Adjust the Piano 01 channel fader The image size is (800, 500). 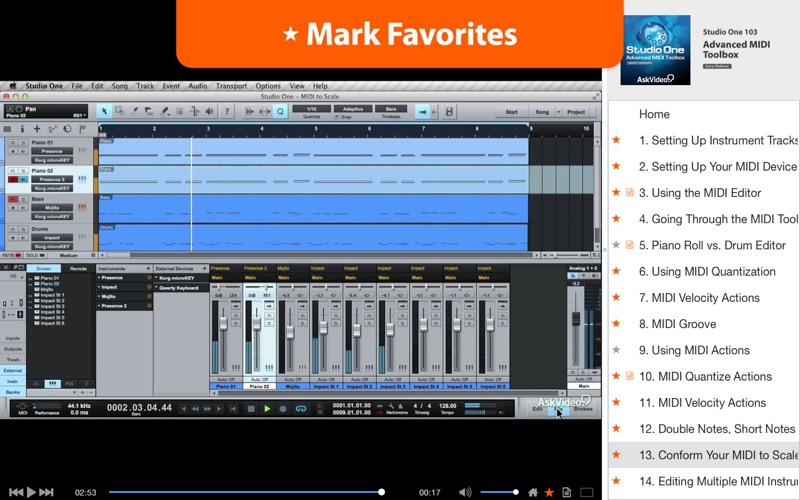pos(223,324)
